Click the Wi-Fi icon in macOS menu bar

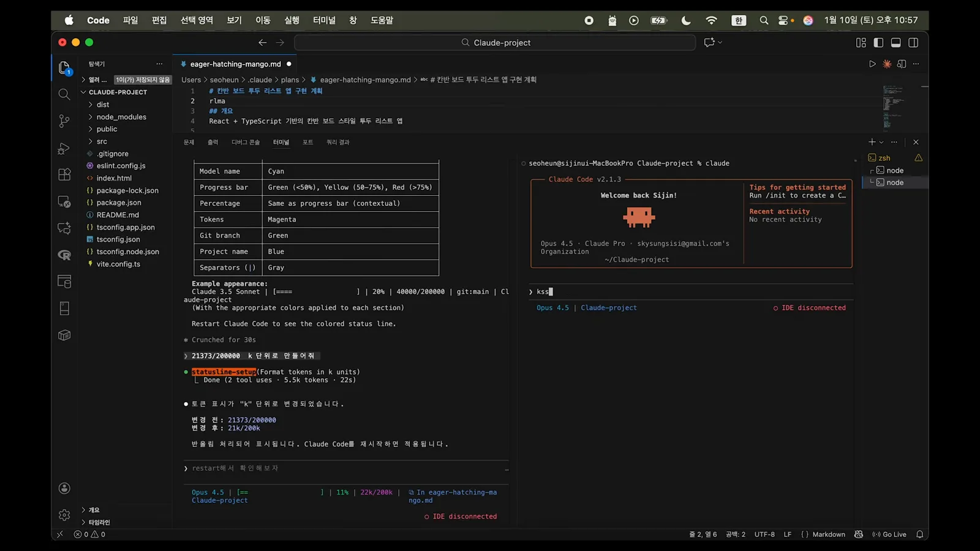click(x=711, y=20)
